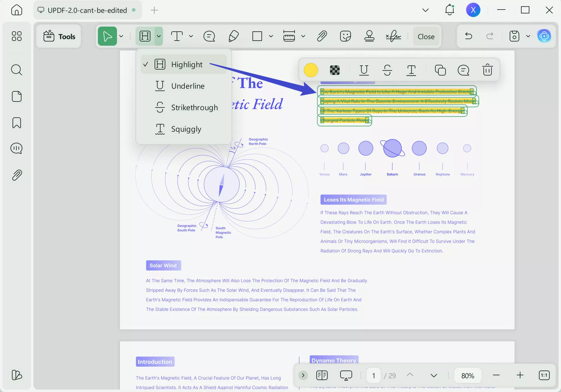The height and width of the screenshot is (392, 561).
Task: Check the Highlight option in the menu
Action: [x=183, y=64]
